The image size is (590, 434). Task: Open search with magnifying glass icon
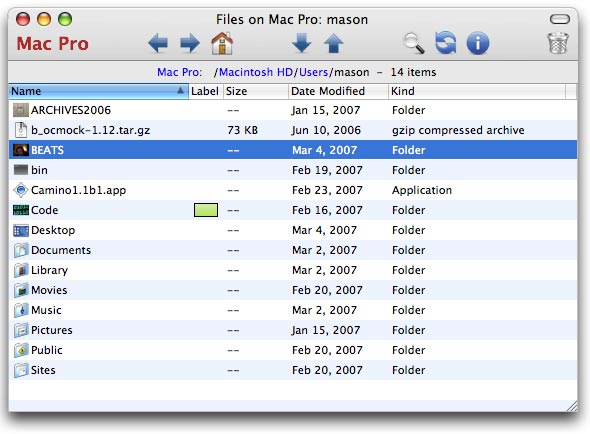[x=414, y=43]
